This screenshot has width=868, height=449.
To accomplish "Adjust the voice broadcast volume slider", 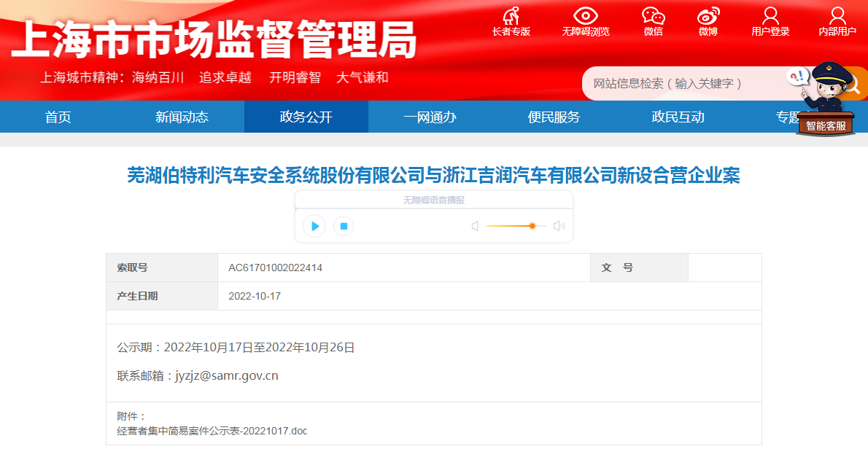I will pyautogui.click(x=516, y=226).
